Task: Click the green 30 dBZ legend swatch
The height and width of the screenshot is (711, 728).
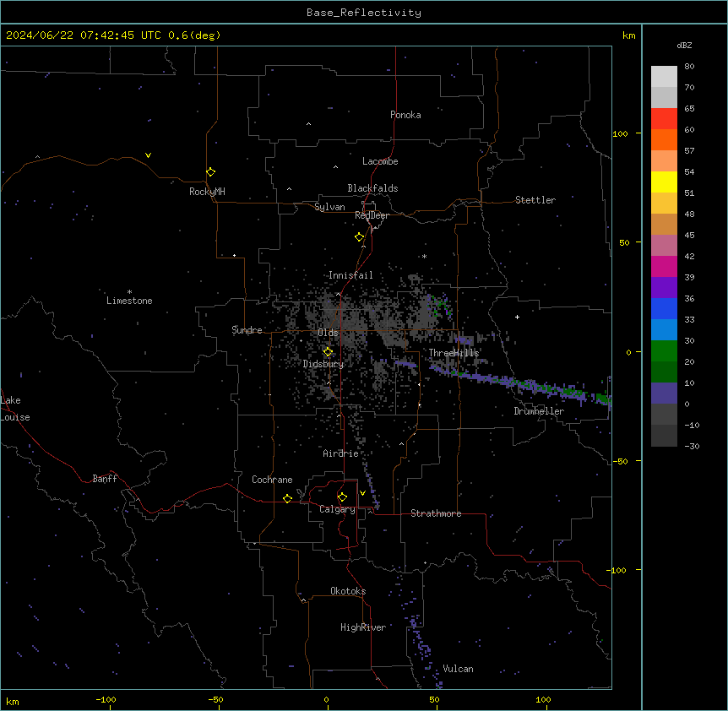Action: tap(664, 351)
